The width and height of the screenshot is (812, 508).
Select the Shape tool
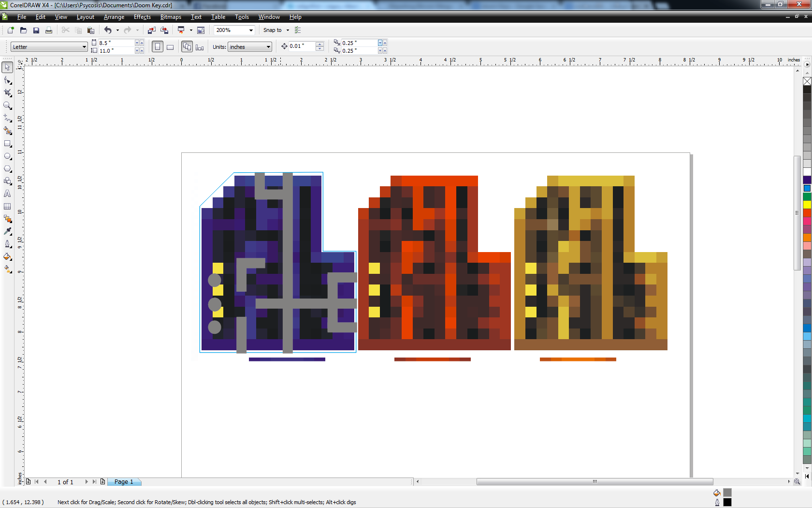7,80
